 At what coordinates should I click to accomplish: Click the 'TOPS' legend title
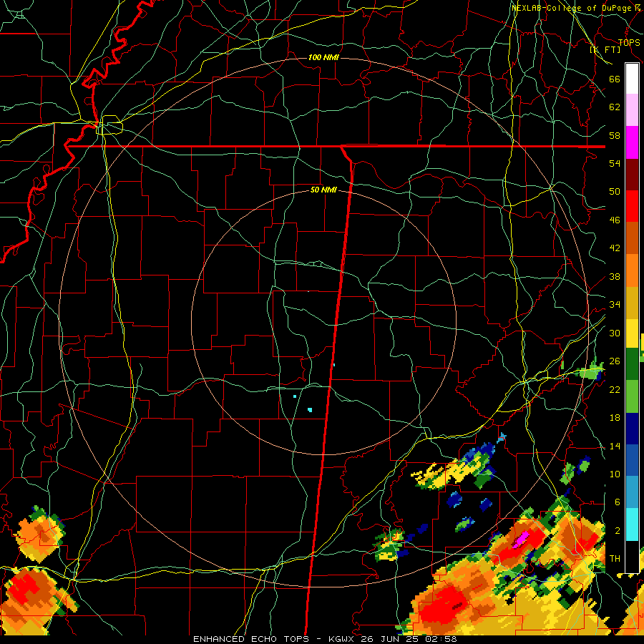click(x=629, y=42)
